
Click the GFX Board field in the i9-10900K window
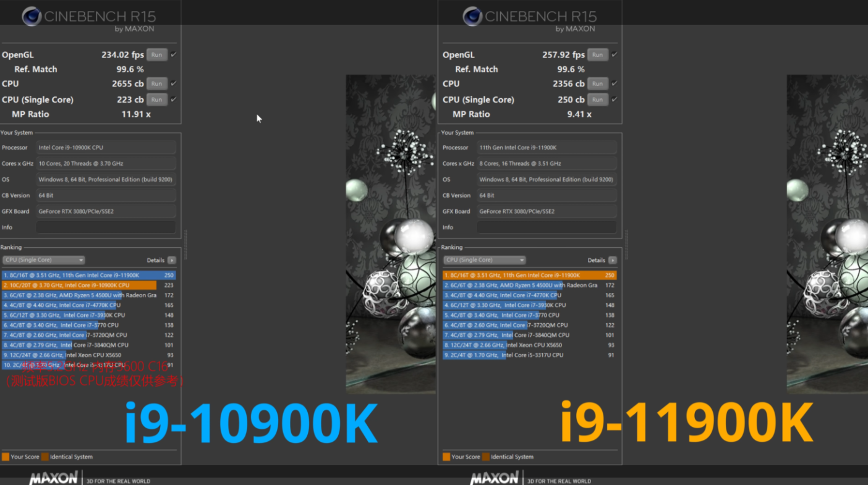[x=106, y=211]
